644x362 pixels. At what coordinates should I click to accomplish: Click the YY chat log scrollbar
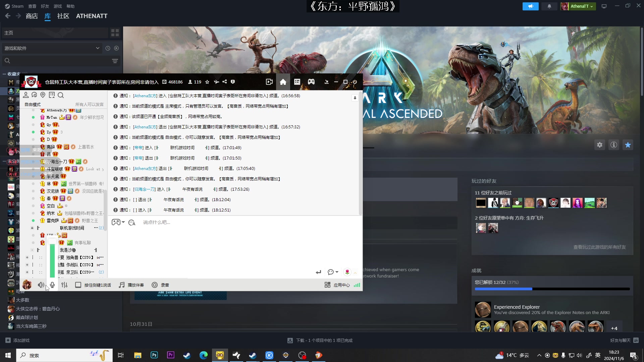tap(360, 154)
